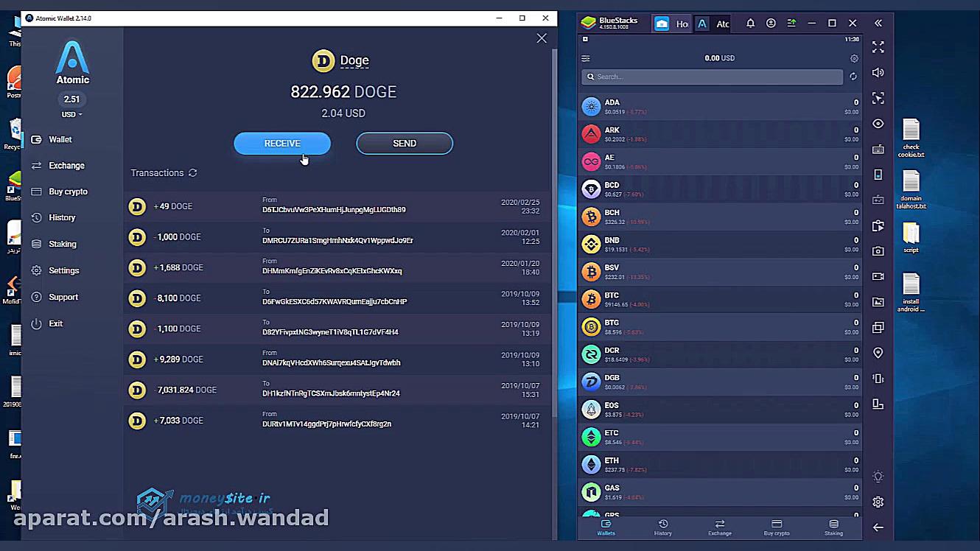
Task: Select the +7,033 DOGE transaction
Action: [337, 421]
